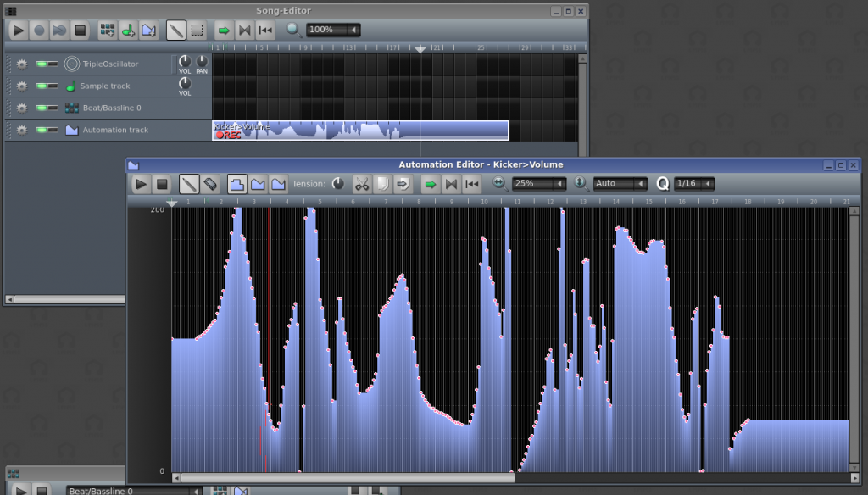This screenshot has height=495, width=868.
Task: Click horizontal zoom icon in Automation Editor
Action: [x=499, y=183]
